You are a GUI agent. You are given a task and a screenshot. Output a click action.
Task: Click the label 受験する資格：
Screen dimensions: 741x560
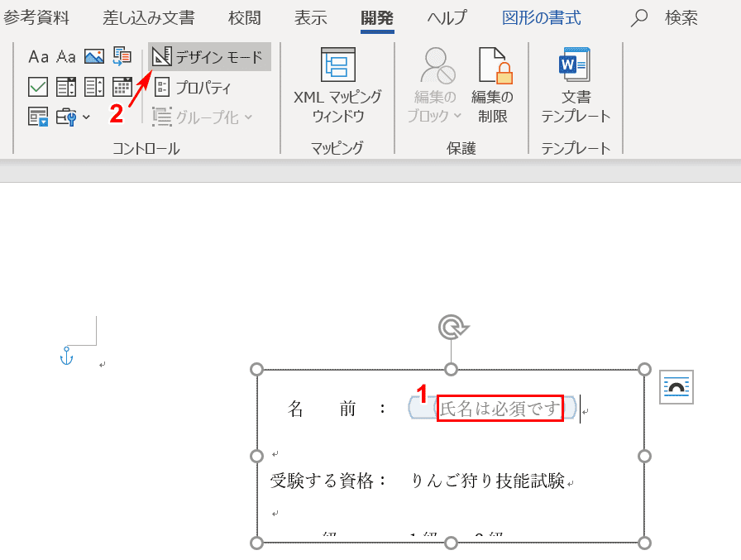[x=329, y=481]
